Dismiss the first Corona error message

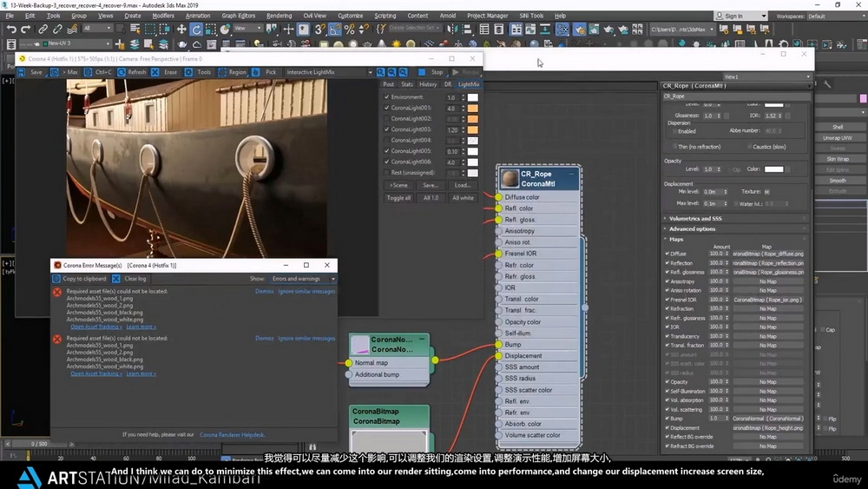click(x=264, y=291)
